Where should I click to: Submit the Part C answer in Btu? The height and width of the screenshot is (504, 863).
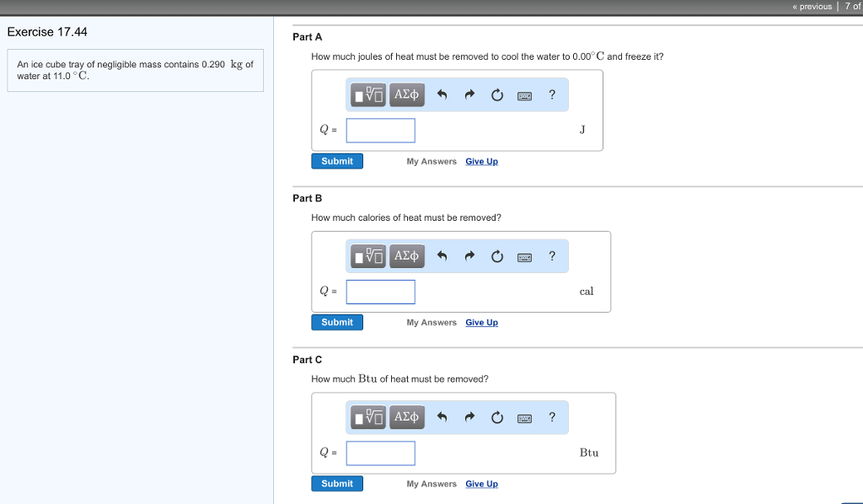pyautogui.click(x=337, y=484)
